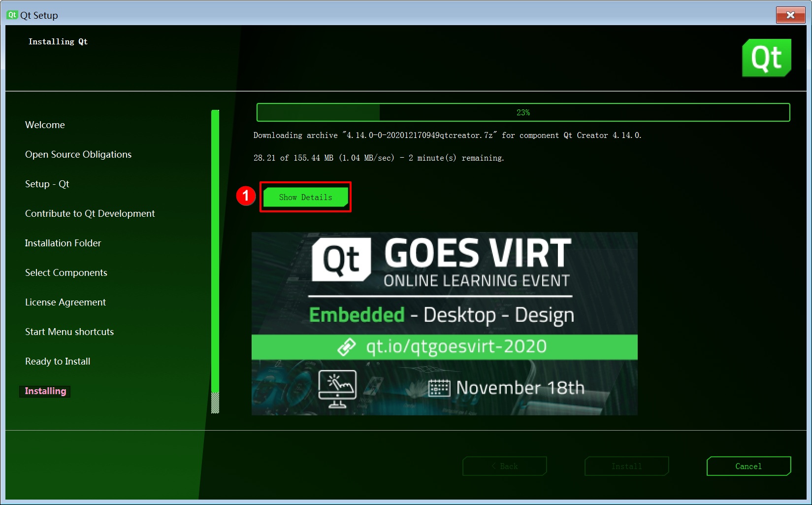The width and height of the screenshot is (812, 505).
Task: Select the Ready to Install step
Action: point(58,361)
